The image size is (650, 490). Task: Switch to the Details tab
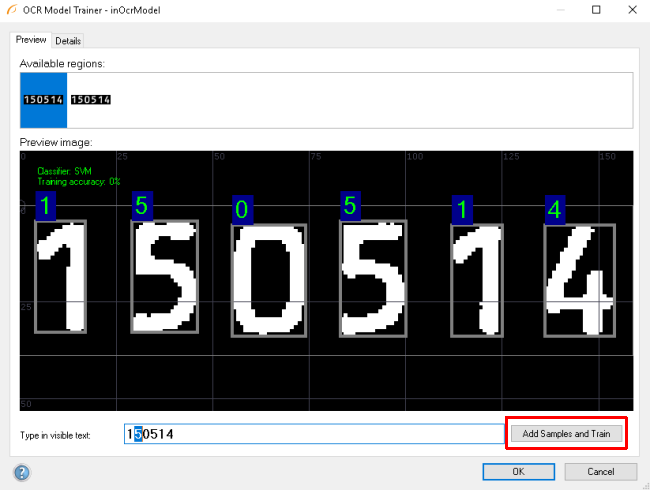(x=68, y=41)
